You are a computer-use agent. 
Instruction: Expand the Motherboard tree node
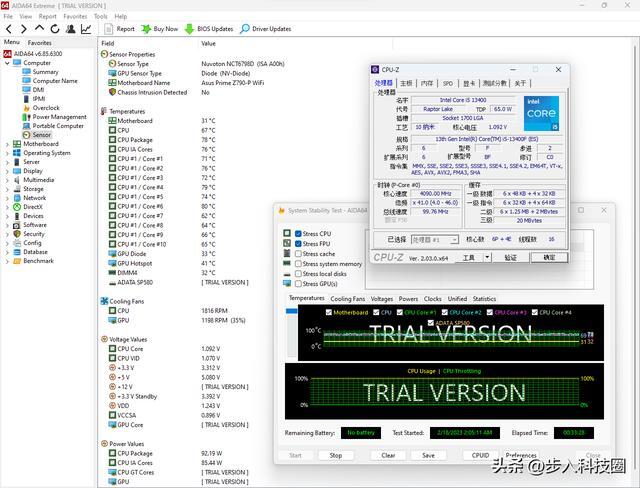click(7, 144)
